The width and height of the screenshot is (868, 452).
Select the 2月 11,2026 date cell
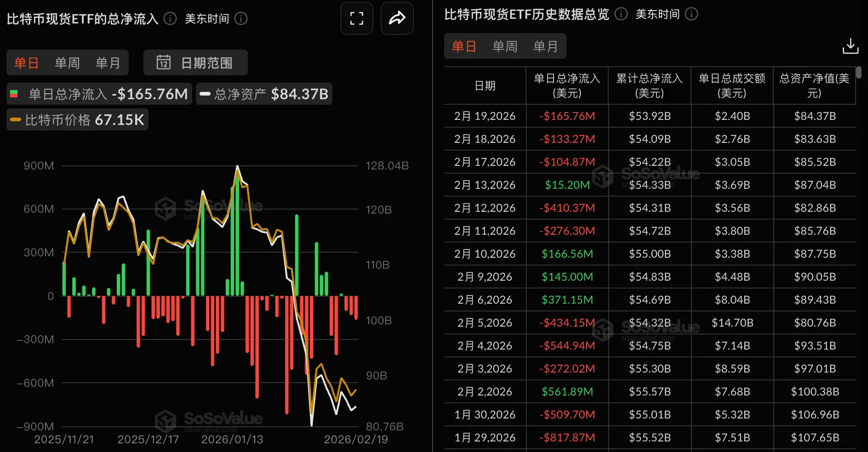point(485,231)
